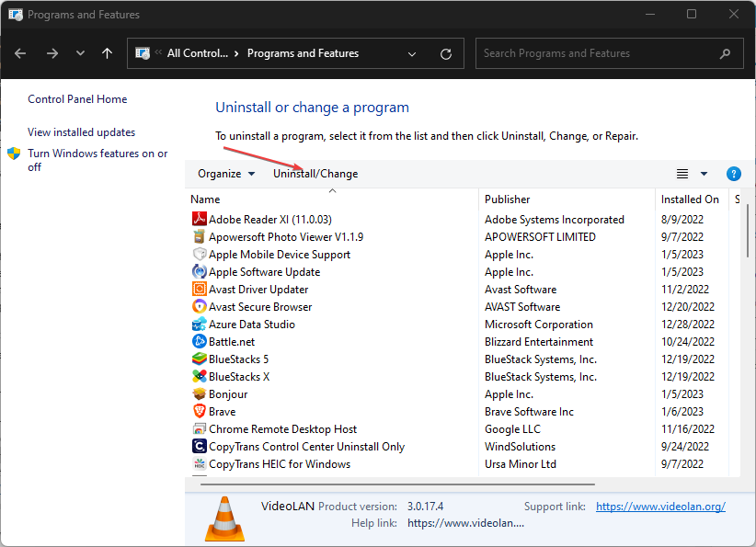The width and height of the screenshot is (756, 547).
Task: Select the 12/20/2022 install date
Action: [688, 306]
